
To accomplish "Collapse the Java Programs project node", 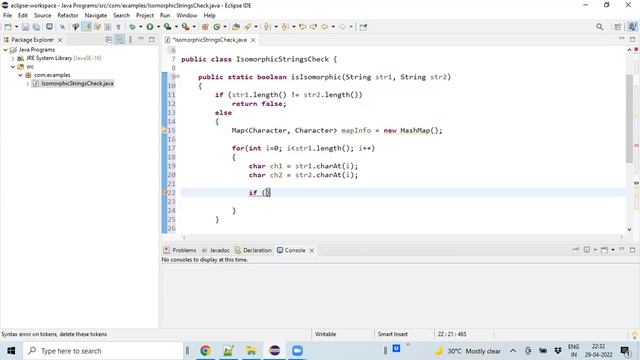I will click(x=5, y=50).
